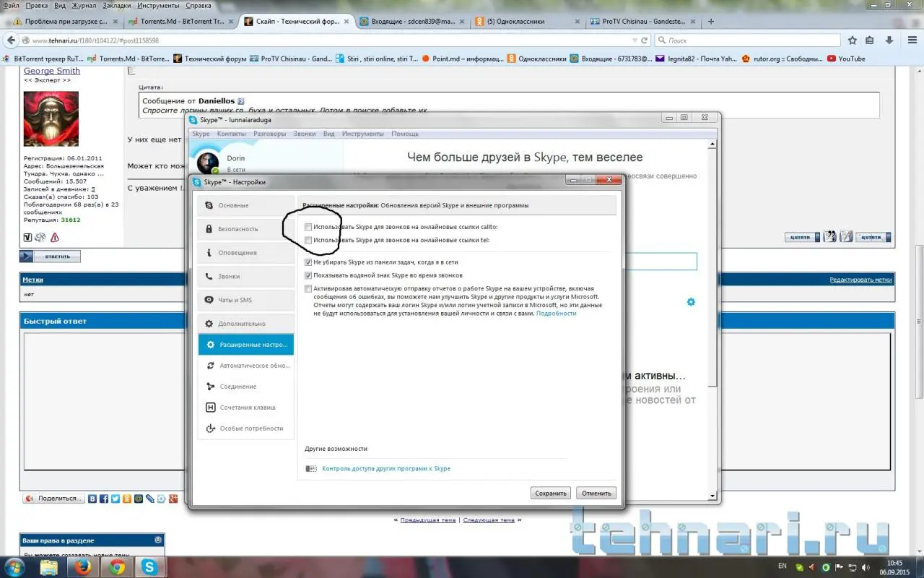Open the 'Разговоры' menu in Skype

point(270,134)
